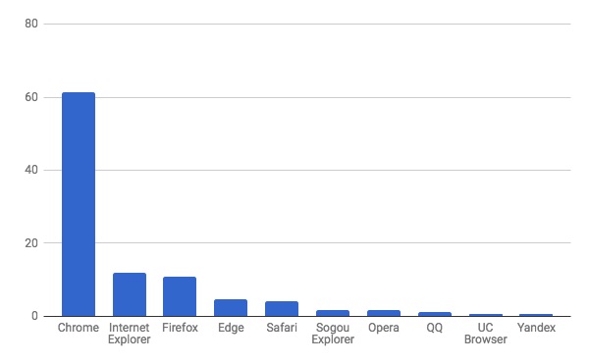Screen dimensions: 589x364
Task: Click the Chrome axis label
Action: point(79,328)
